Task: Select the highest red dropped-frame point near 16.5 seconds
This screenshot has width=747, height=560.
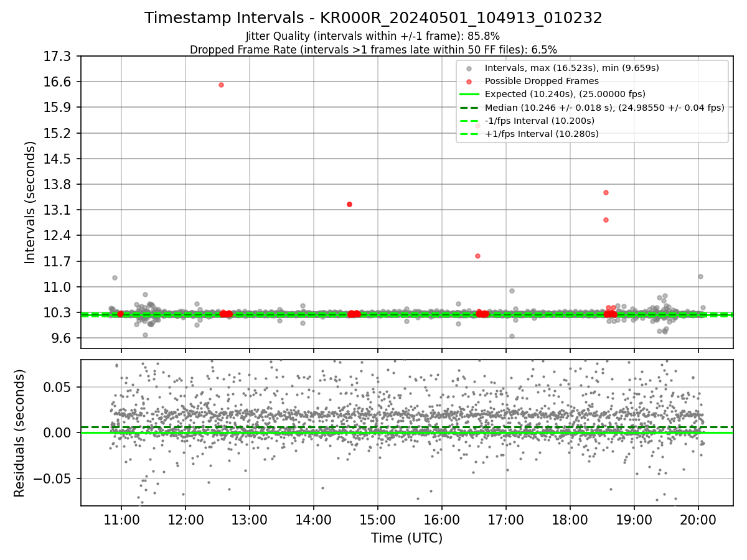Action: [x=221, y=85]
